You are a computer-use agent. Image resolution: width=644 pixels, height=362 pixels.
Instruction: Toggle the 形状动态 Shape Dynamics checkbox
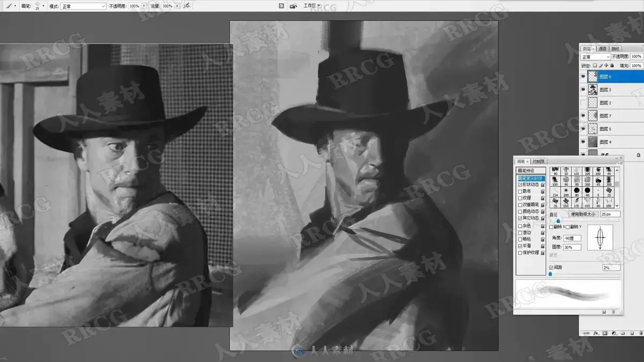point(519,184)
